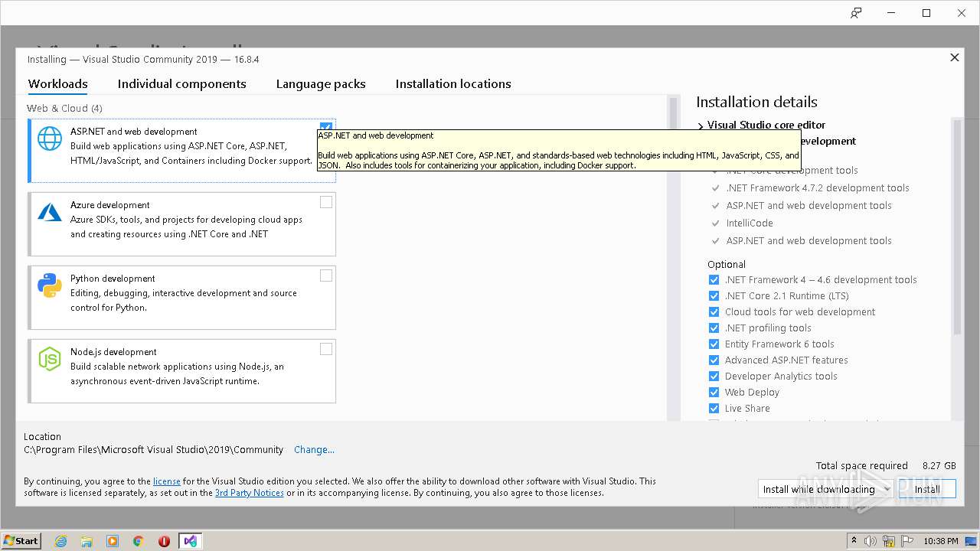
Task: Open the Opera browser taskbar icon
Action: 164,541
